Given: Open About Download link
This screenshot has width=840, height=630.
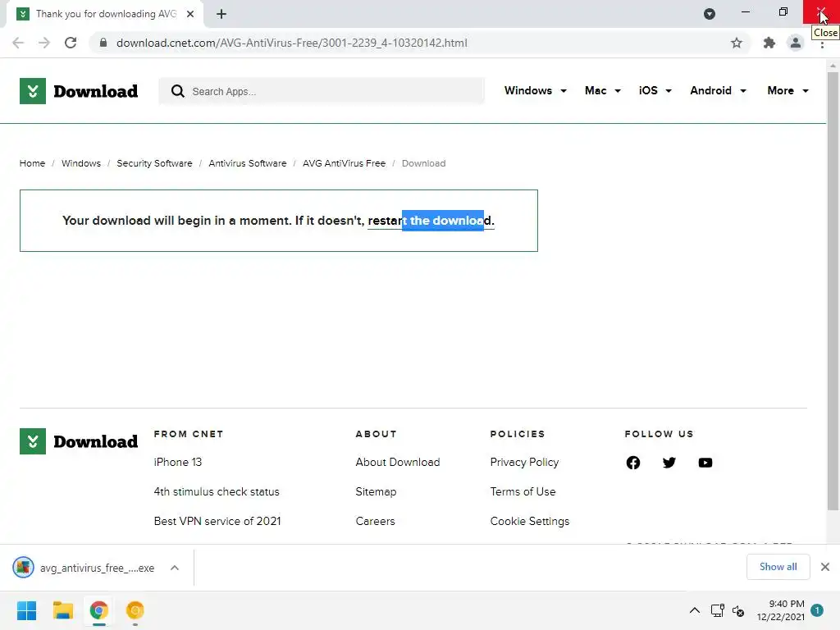Looking at the screenshot, I should pyautogui.click(x=398, y=462).
